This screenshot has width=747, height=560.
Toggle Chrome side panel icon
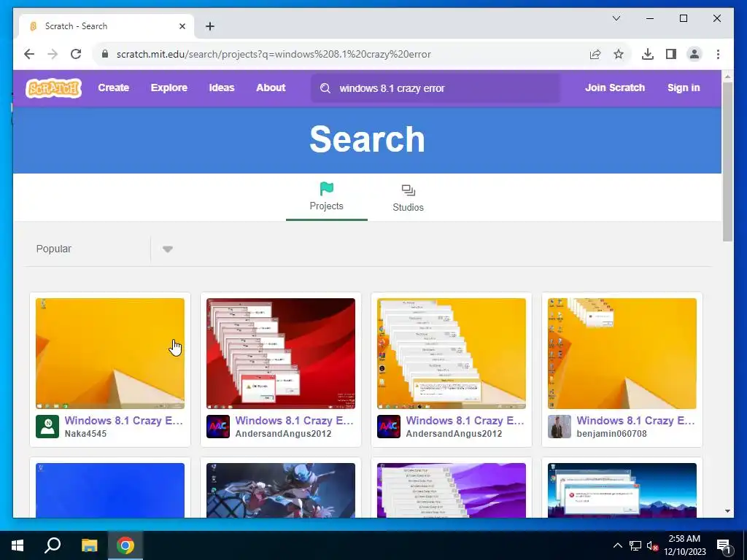(671, 54)
